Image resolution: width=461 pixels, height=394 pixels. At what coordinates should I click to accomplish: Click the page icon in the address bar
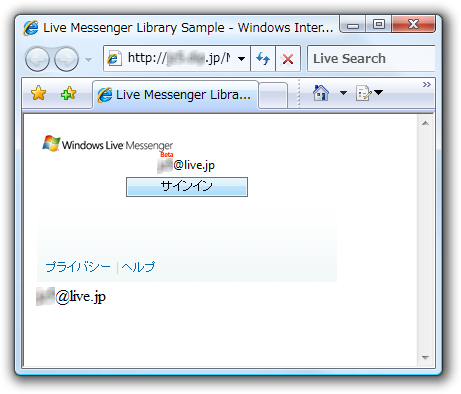[x=114, y=59]
